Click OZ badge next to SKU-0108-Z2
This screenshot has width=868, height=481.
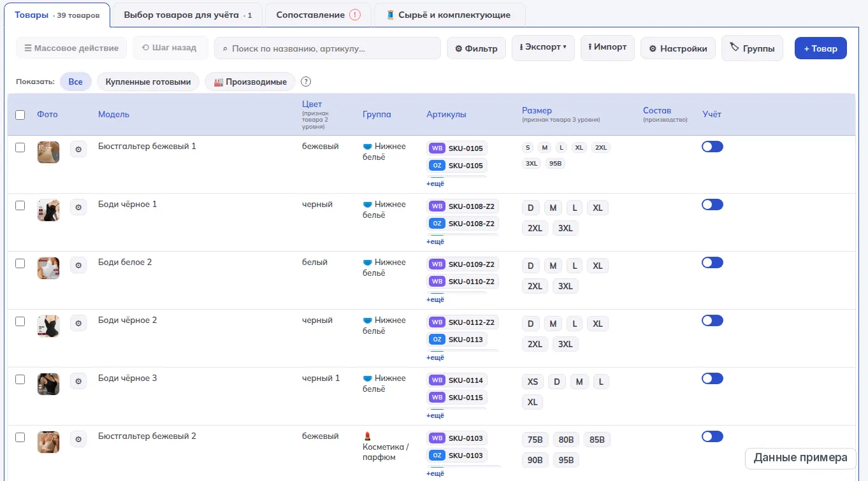[x=437, y=224]
